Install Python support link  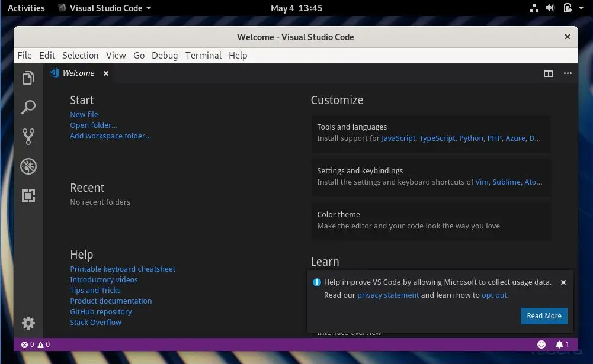click(471, 138)
